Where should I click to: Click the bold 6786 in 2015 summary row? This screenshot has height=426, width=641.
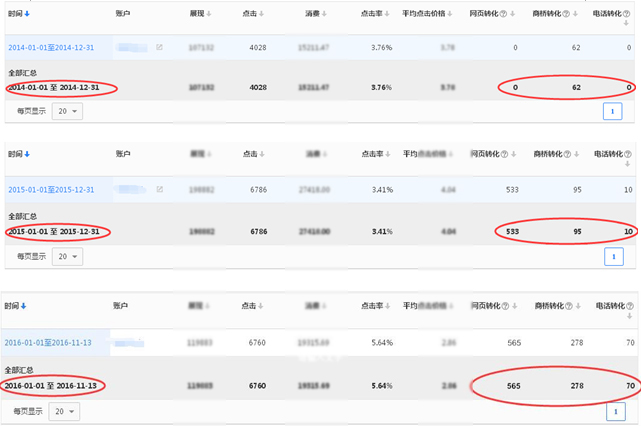259,232
